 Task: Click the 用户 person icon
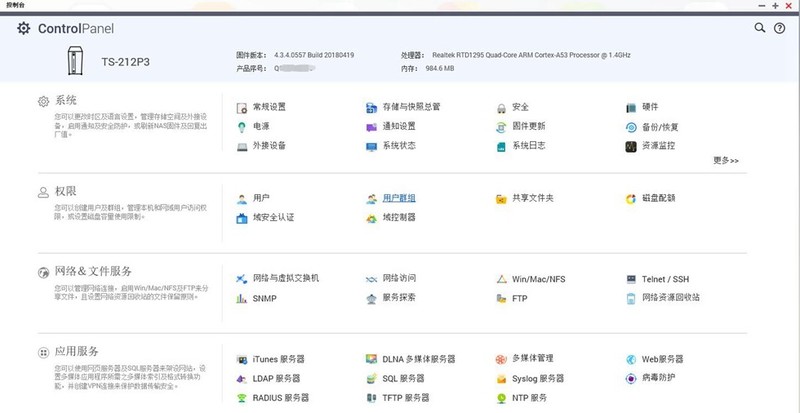242,199
